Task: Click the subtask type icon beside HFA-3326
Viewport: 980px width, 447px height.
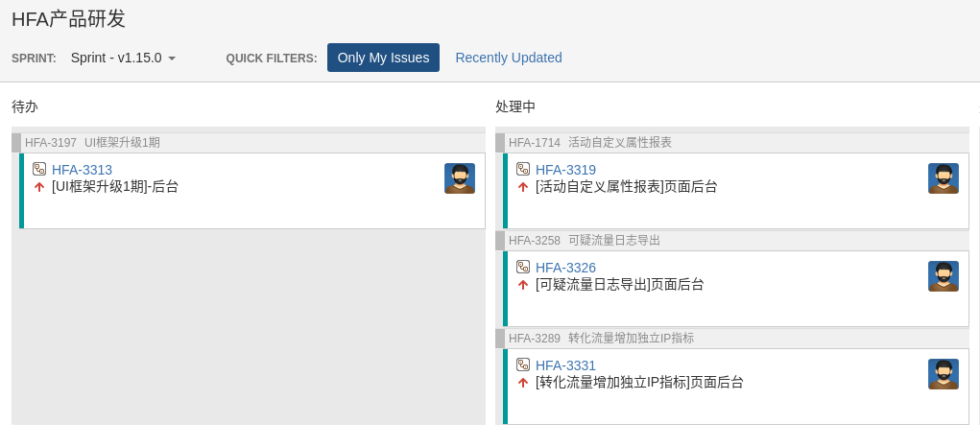Action: point(523,267)
